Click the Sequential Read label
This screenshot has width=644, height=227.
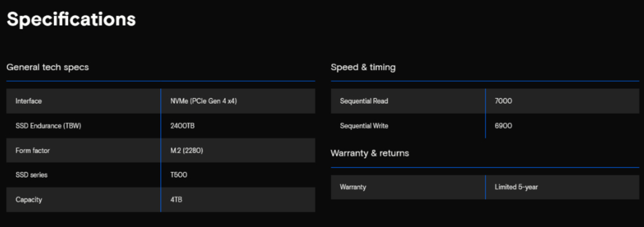point(364,101)
